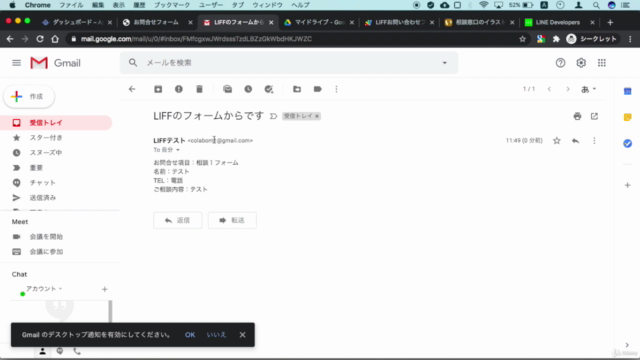Show advanced search options dropdown

click(x=444, y=63)
